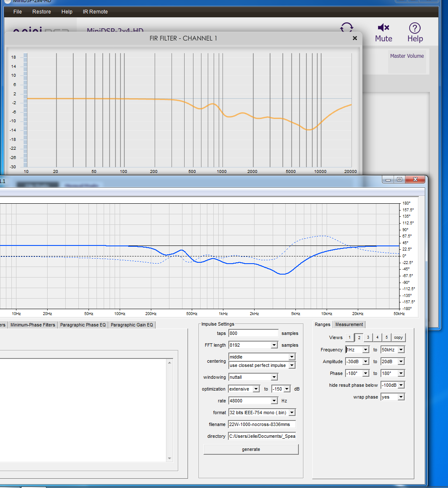The width and height of the screenshot is (448, 488).
Task: Click the filename input field
Action: [x=262, y=424]
